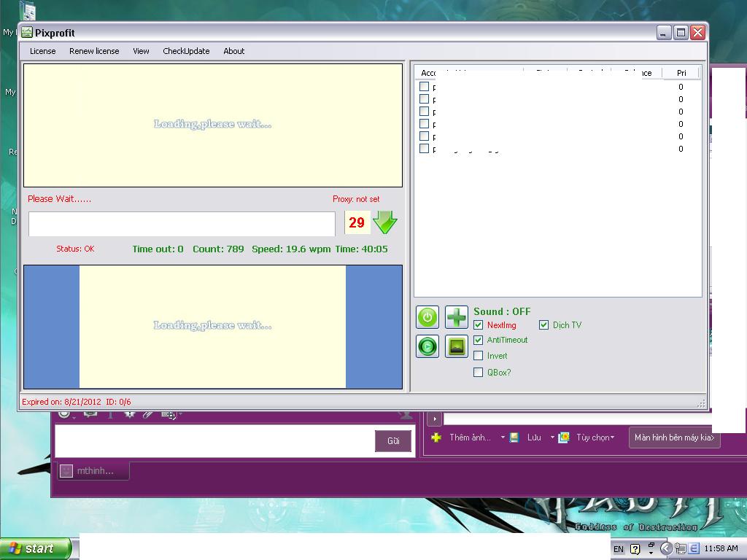Open the CheckUpdate menu
This screenshot has height=560, width=747.
coord(186,51)
